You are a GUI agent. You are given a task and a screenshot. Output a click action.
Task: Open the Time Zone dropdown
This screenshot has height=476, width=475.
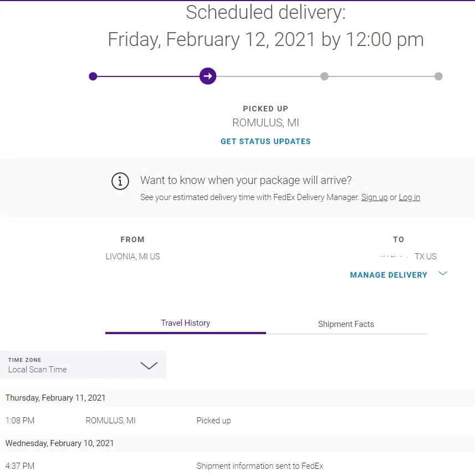click(x=83, y=365)
